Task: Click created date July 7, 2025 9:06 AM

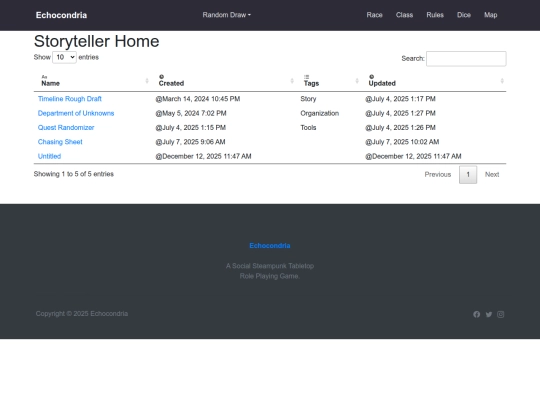Action: tap(190, 142)
